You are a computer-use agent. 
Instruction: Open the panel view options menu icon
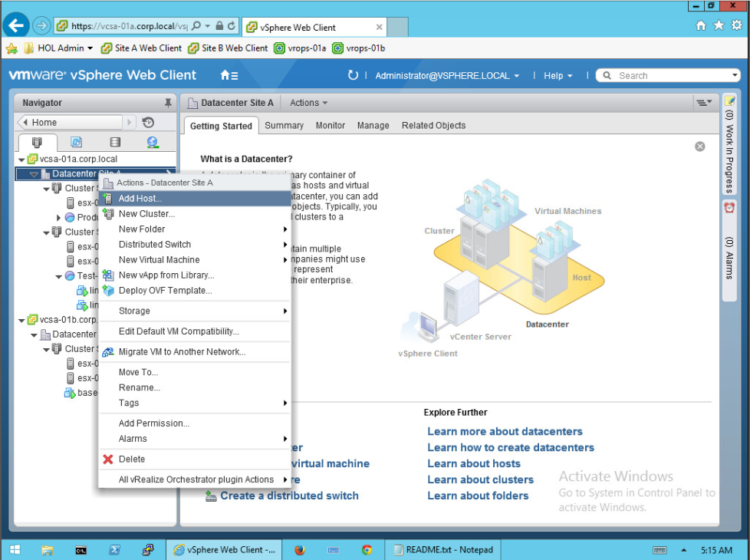703,103
